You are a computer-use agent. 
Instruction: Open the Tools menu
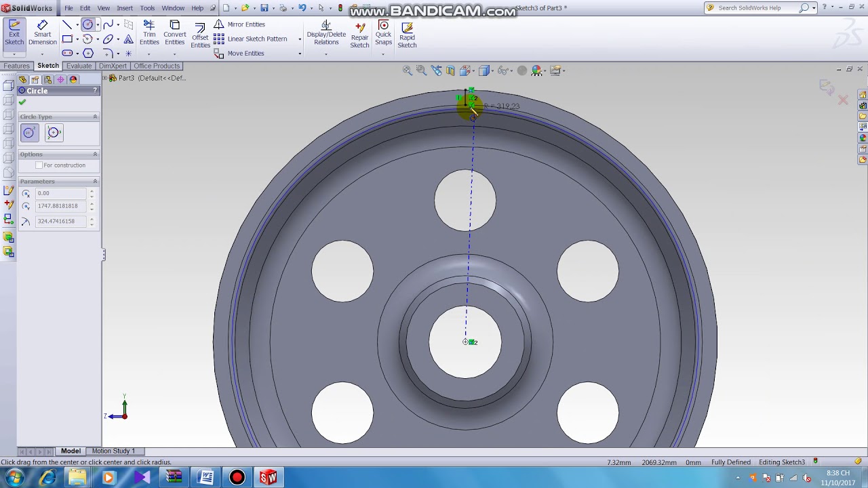pyautogui.click(x=147, y=8)
